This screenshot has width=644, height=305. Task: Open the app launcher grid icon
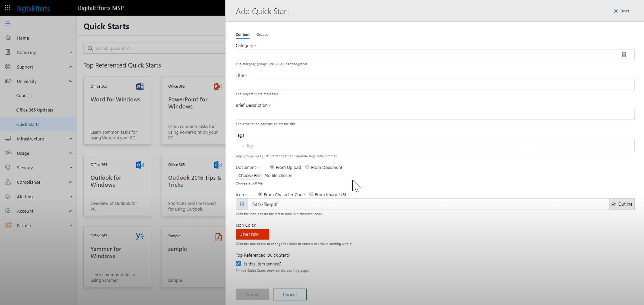click(x=8, y=8)
